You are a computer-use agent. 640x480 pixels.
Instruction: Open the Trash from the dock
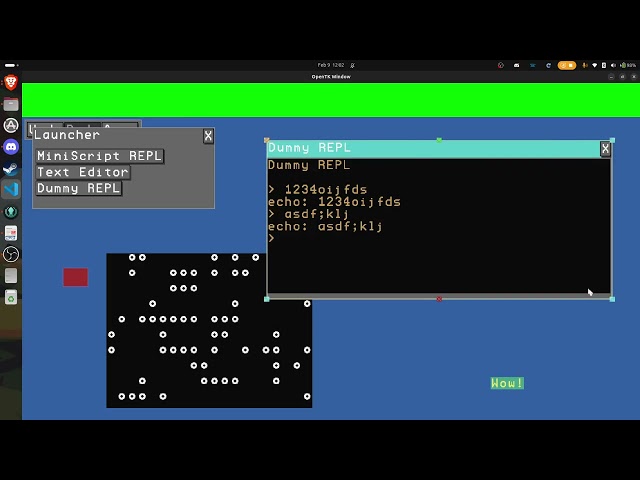[11, 297]
